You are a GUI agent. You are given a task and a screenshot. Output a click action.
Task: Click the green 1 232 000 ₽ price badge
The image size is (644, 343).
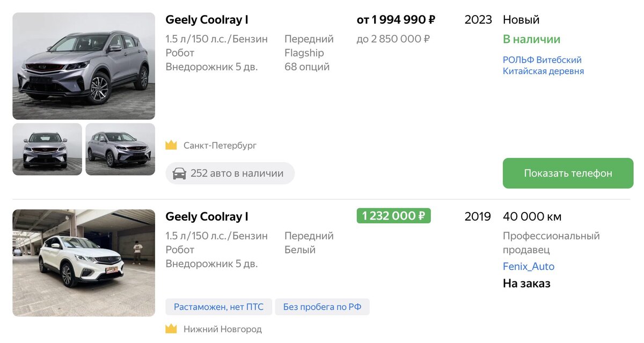[393, 216]
